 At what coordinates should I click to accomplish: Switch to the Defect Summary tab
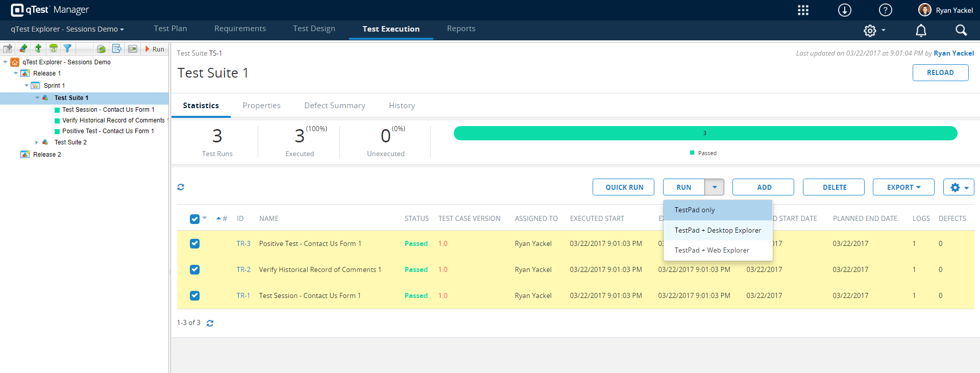pyautogui.click(x=334, y=106)
